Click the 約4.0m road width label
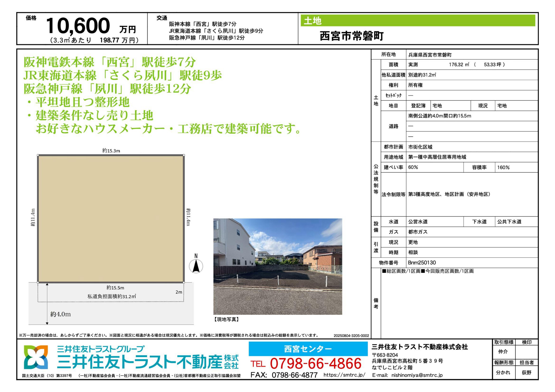 coord(60,314)
